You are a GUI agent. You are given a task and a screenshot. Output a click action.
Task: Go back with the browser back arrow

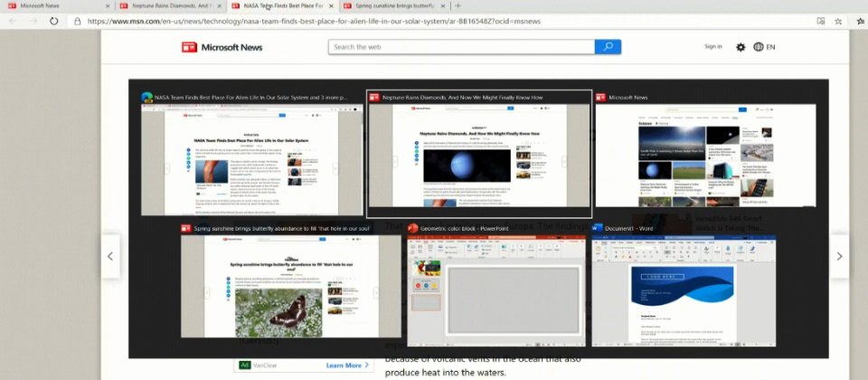pyautogui.click(x=12, y=21)
